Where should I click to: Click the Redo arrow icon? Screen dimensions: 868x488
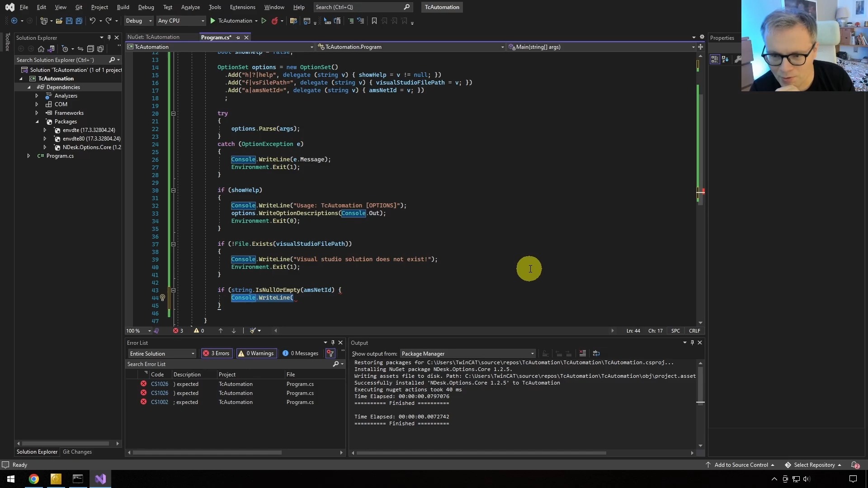[x=108, y=21]
